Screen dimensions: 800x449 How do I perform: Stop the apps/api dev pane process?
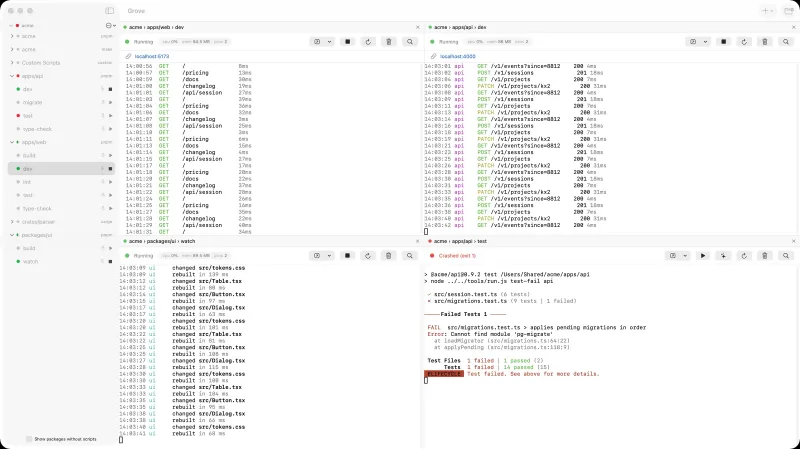(x=723, y=42)
